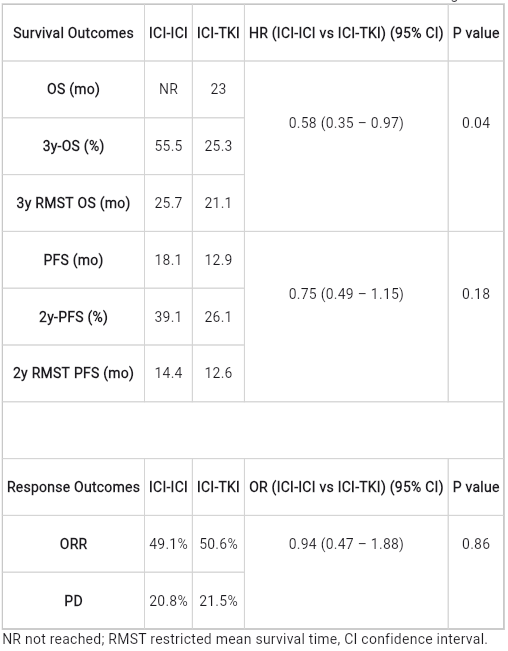Click the 21.5% PD value

[218, 601]
